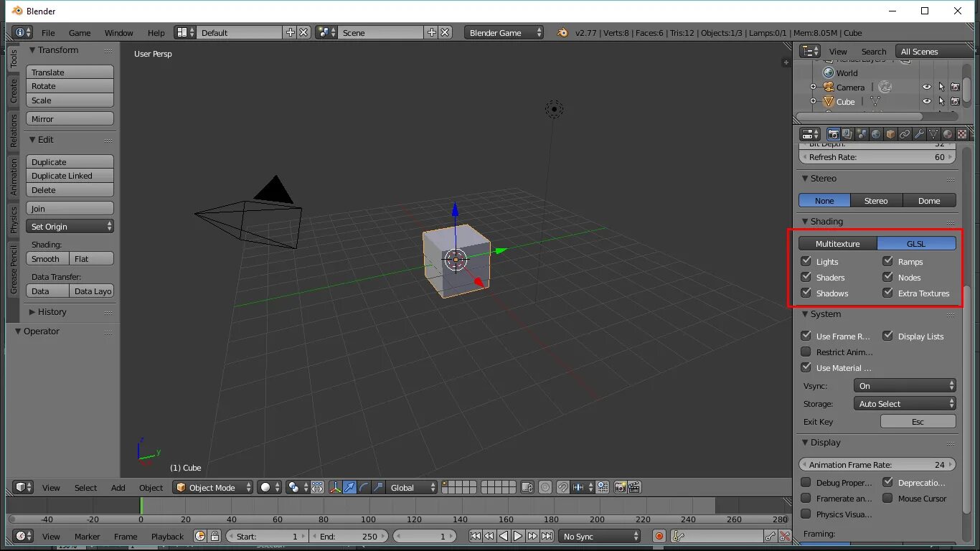
Task: Open the Constraints chain-link properties tab
Action: tap(905, 134)
